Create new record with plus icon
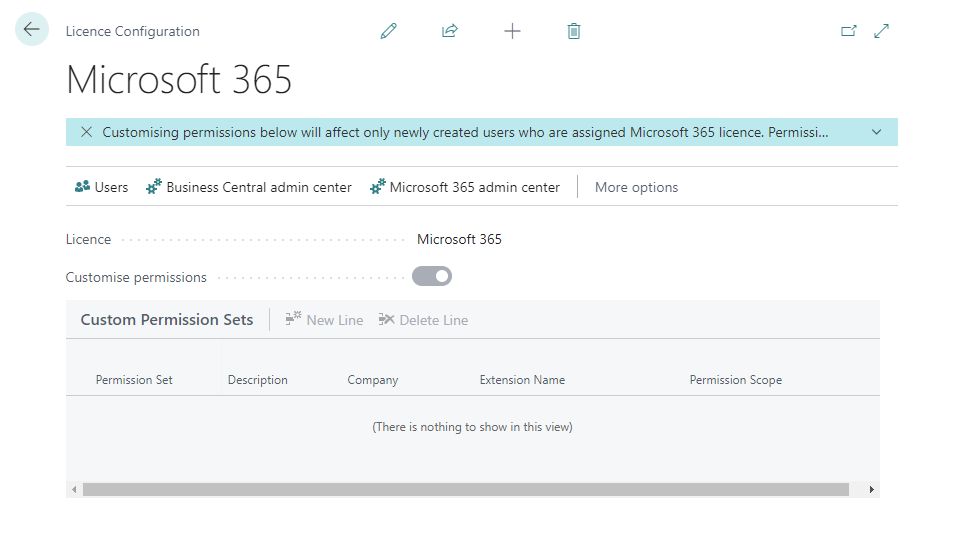Screen dimensions: 956x535 point(512,31)
